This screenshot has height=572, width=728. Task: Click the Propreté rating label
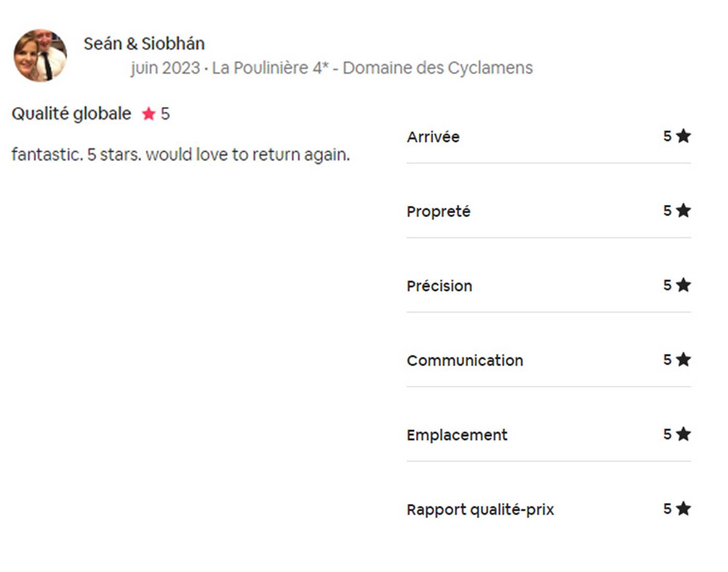(x=438, y=212)
